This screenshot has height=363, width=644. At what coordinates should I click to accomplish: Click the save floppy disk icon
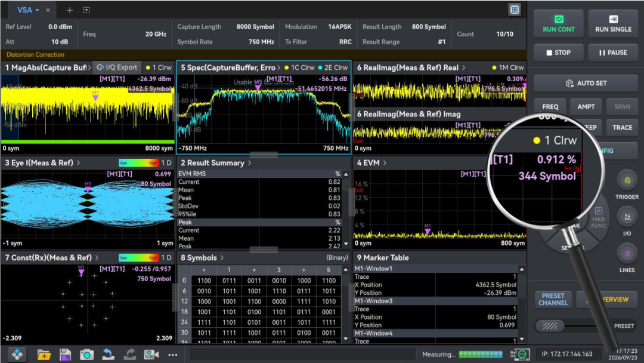(65, 355)
